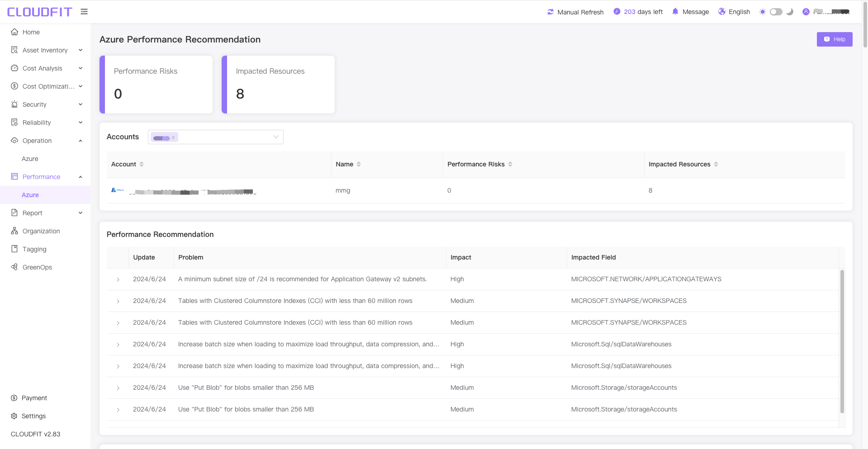Remove selected account tag in Accounts
Image resolution: width=868 pixels, height=449 pixels.
[x=173, y=137]
